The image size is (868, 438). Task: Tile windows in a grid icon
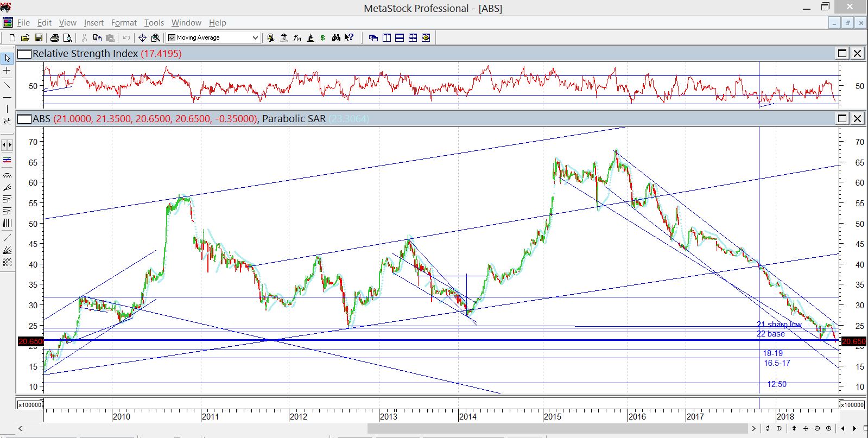[x=413, y=37]
